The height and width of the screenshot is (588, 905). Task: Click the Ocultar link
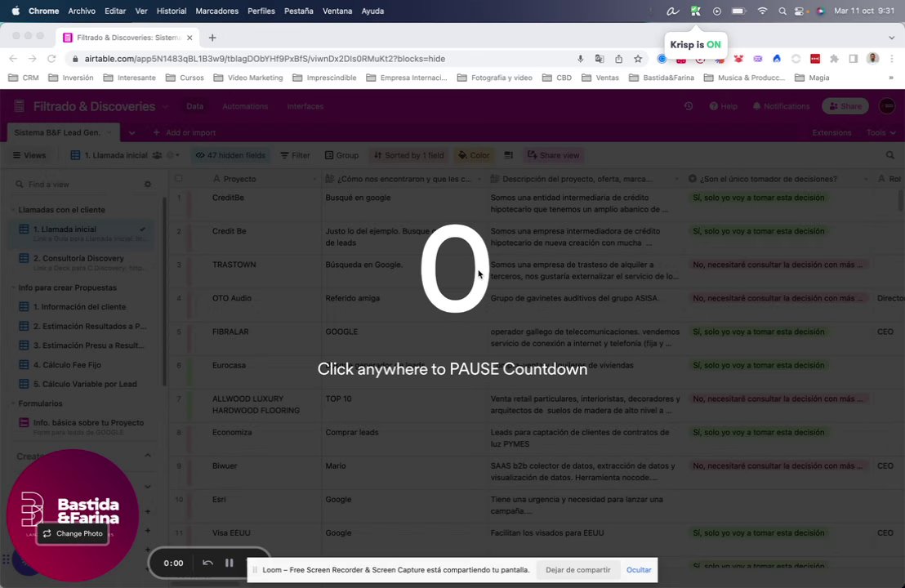[639, 570]
